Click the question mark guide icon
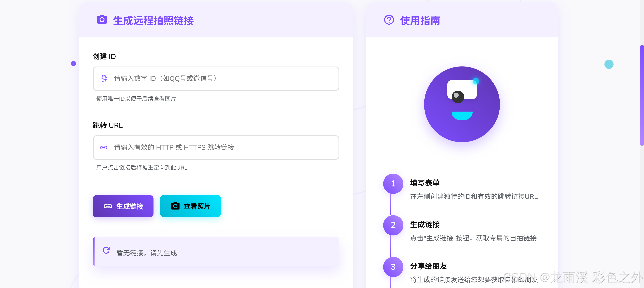644x288 pixels. (389, 20)
